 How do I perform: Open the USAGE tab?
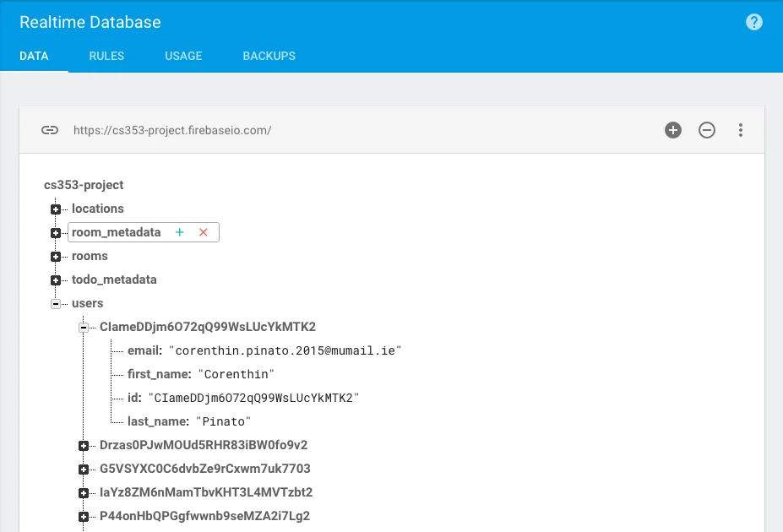(182, 56)
